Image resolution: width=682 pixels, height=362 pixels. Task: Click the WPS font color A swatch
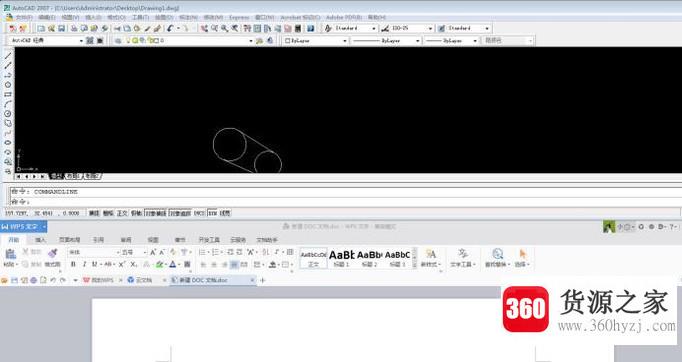coord(173,264)
